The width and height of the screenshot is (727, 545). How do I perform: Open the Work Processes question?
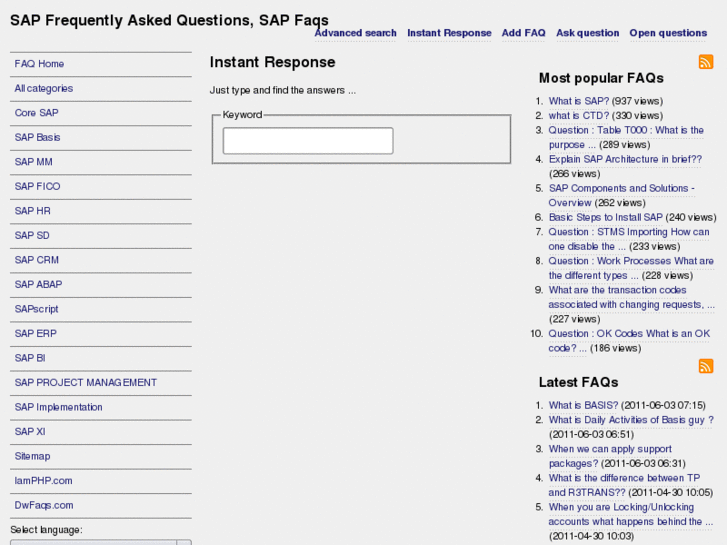[x=631, y=268]
